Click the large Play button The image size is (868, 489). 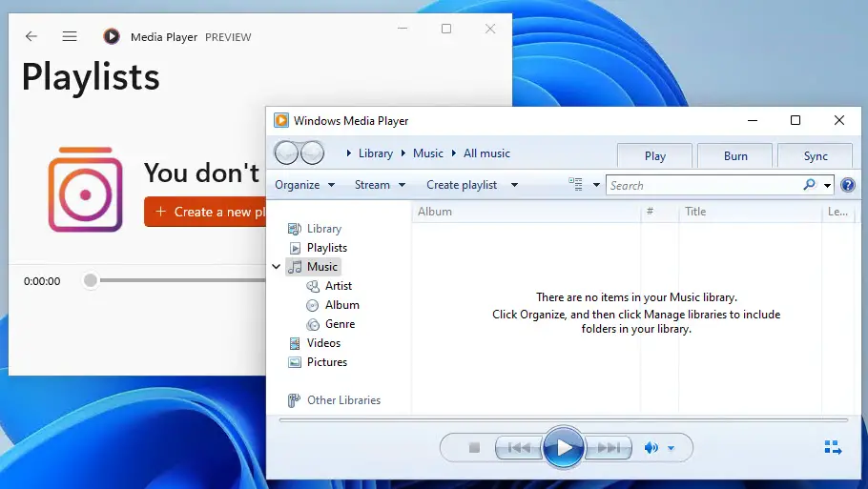[x=564, y=447]
